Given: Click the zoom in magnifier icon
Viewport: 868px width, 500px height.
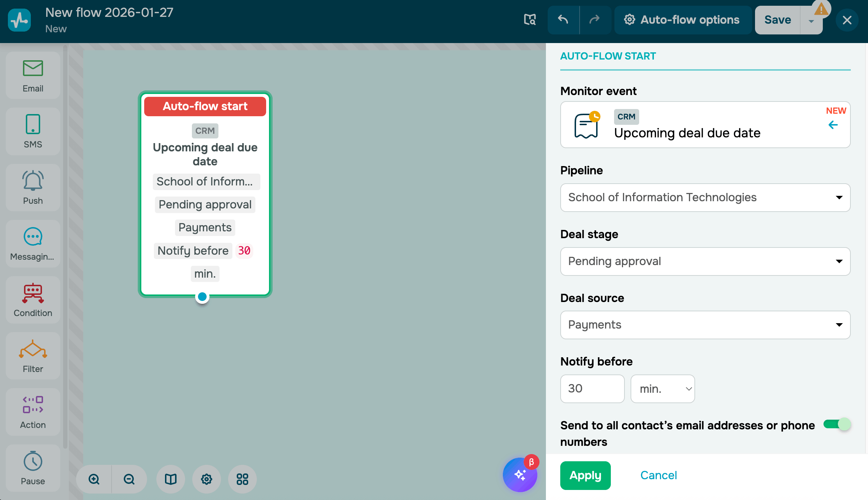Looking at the screenshot, I should pyautogui.click(x=94, y=479).
